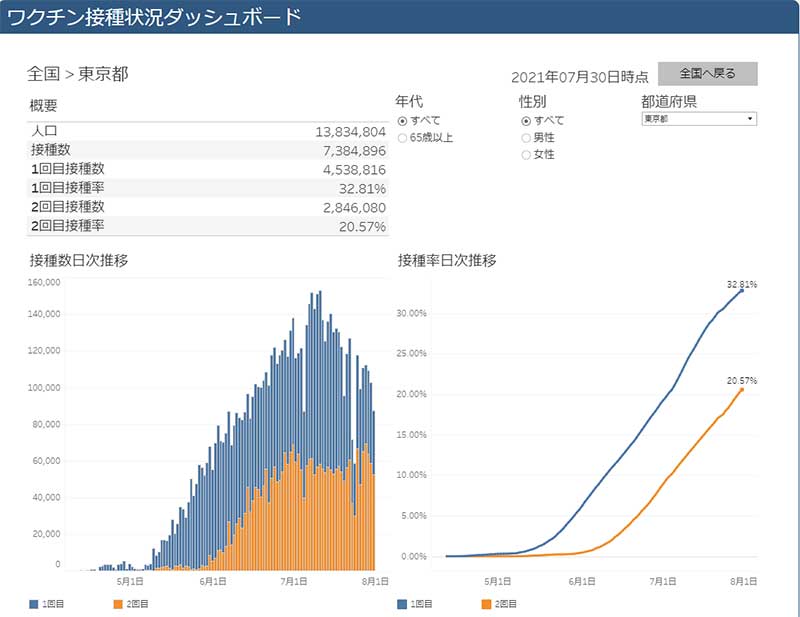Click the ワクチン接種状況ダッシュボード header title
This screenshot has height=617, width=800.
click(x=154, y=17)
